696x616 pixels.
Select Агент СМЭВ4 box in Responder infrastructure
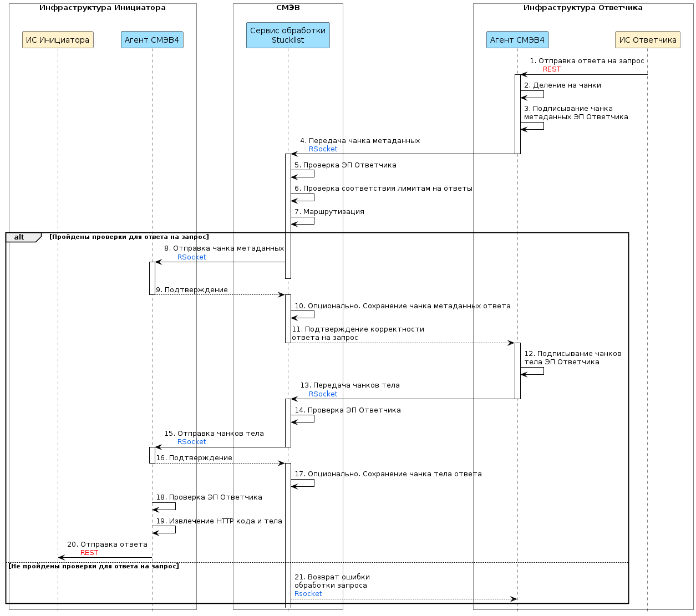(x=517, y=40)
